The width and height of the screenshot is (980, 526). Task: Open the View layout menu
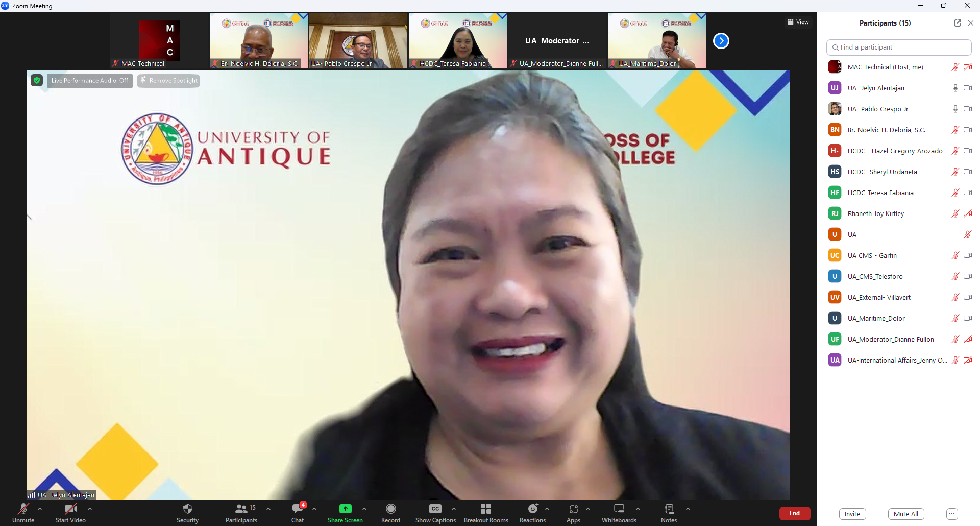point(798,22)
